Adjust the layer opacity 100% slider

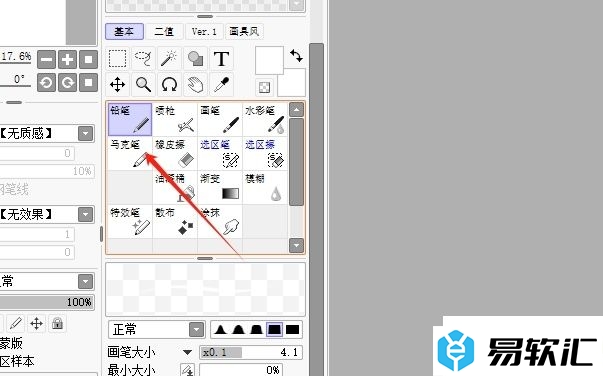coord(47,302)
